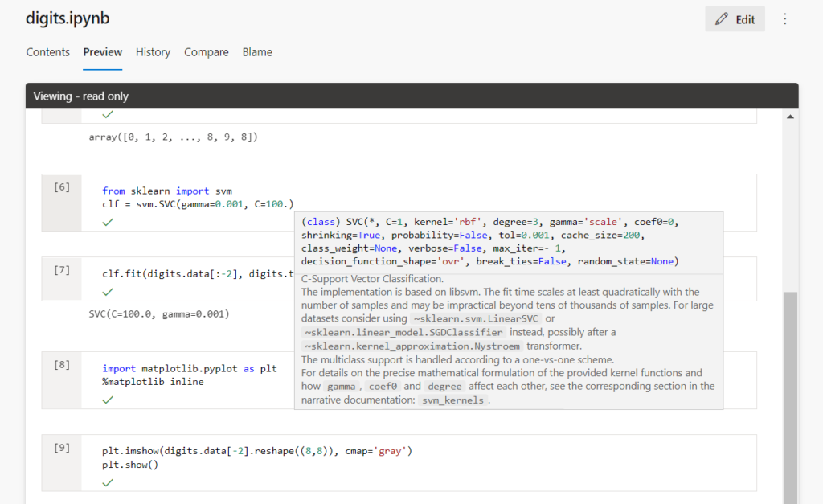The width and height of the screenshot is (823, 504).
Task: Click the digits.ipynb file title
Action: [67, 18]
